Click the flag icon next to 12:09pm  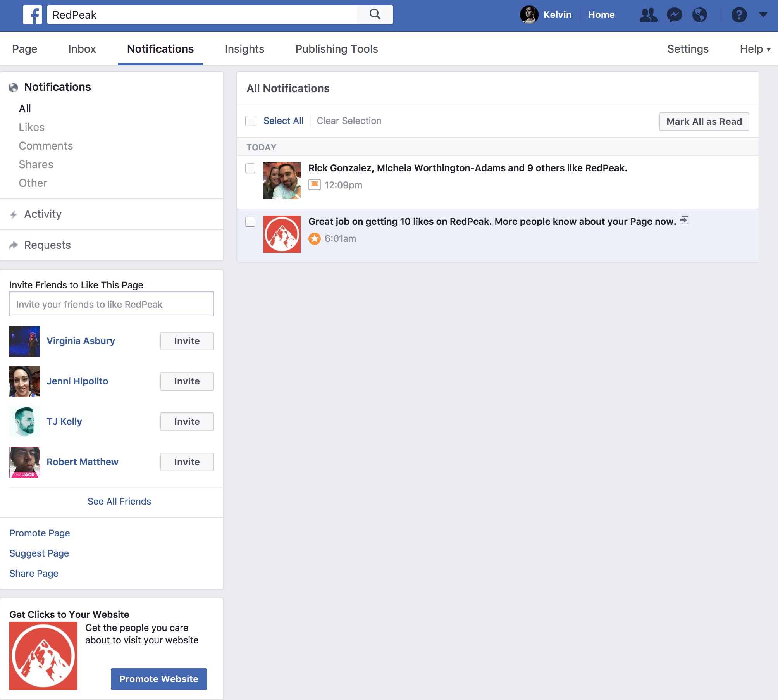(314, 185)
